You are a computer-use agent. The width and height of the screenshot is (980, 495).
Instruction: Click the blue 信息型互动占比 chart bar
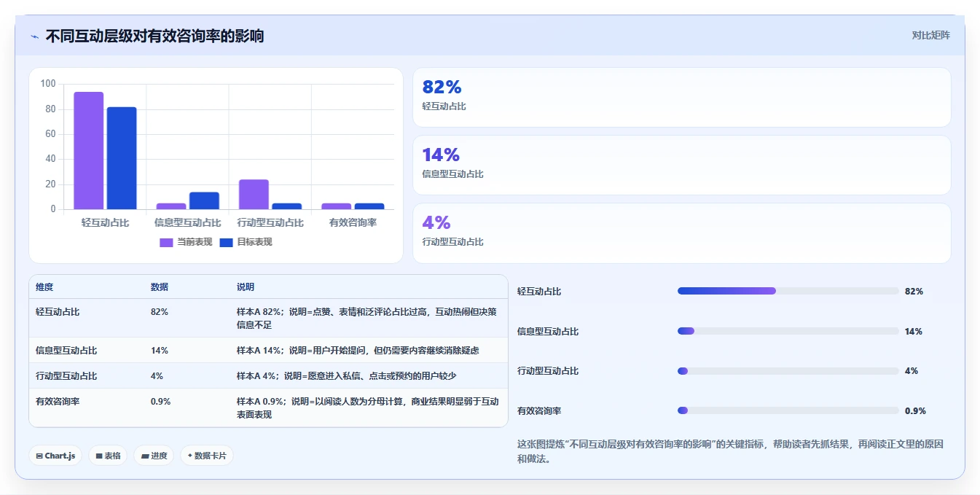click(204, 201)
